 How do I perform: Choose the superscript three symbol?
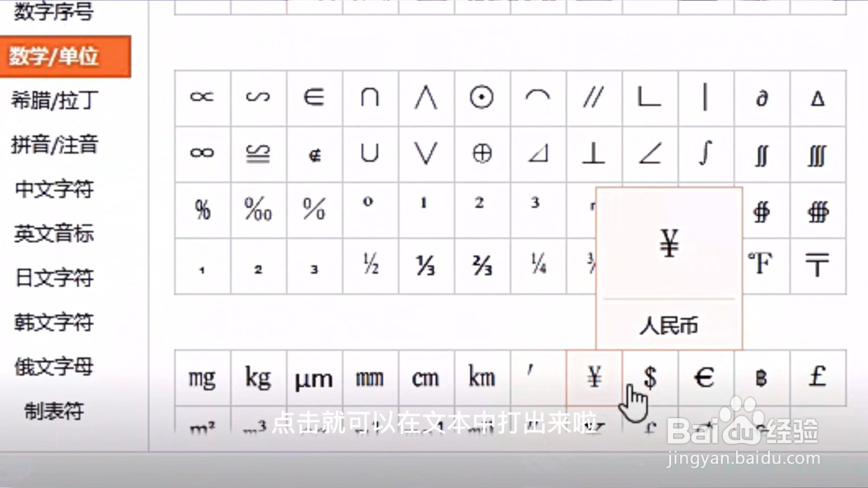[538, 210]
